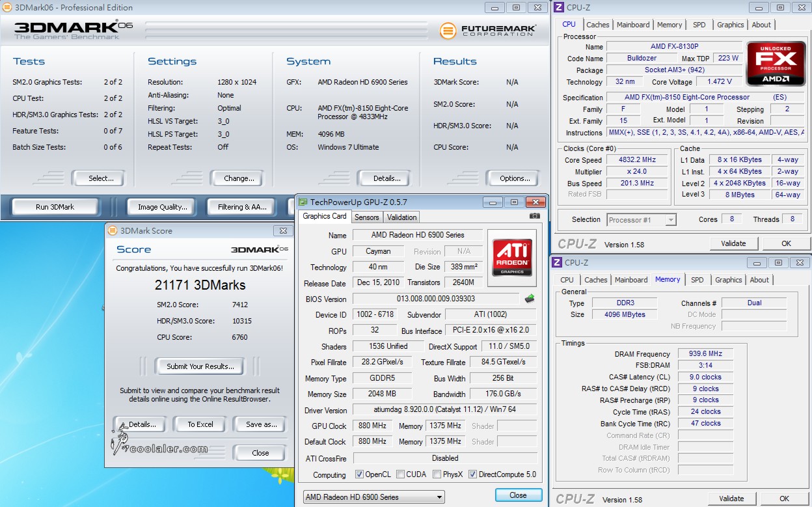Click the Core Speed value 4832.2 MHz
Viewport: 812px width, 507px height.
coord(637,159)
